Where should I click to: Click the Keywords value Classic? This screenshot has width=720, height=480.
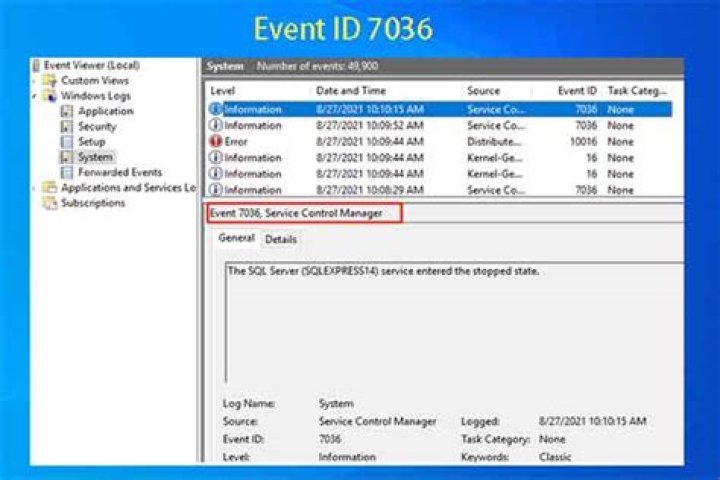click(x=555, y=457)
